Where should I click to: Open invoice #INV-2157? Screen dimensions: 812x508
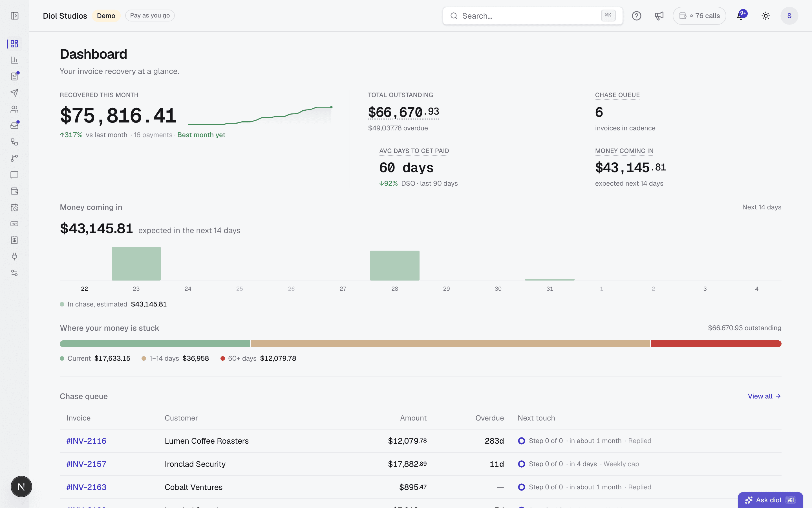[x=86, y=464]
